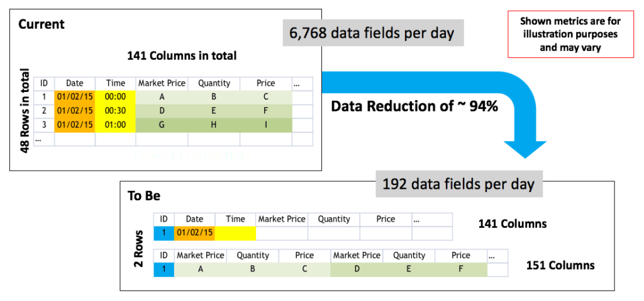Click the Data Reduction of ~94% text
Image resolution: width=644 pixels, height=301 pixels.
point(414,106)
